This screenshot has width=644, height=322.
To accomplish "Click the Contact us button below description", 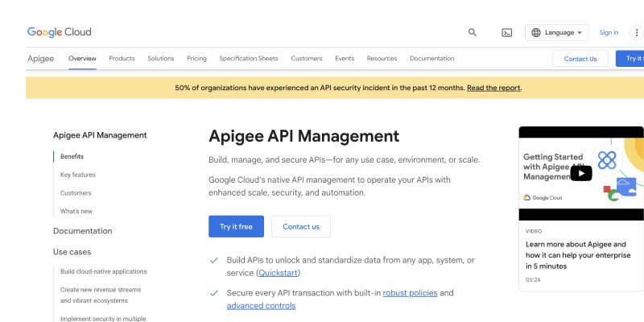I will [x=301, y=226].
